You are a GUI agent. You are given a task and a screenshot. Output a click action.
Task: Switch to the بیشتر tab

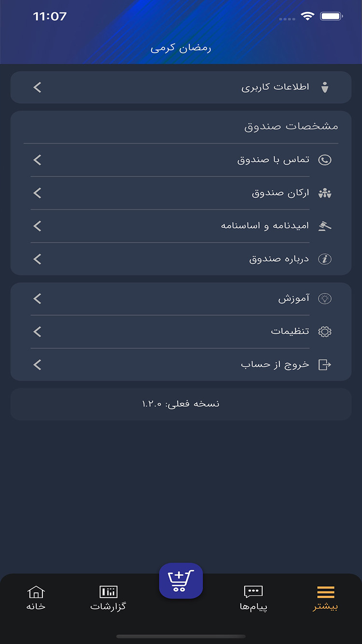point(325,599)
